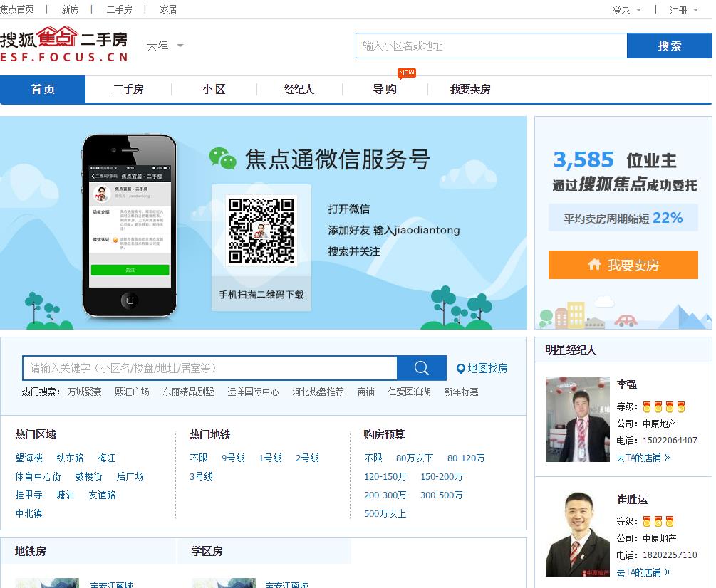Select hot search 熙汇广场
Screen dimensions: 716x588
click(132, 392)
